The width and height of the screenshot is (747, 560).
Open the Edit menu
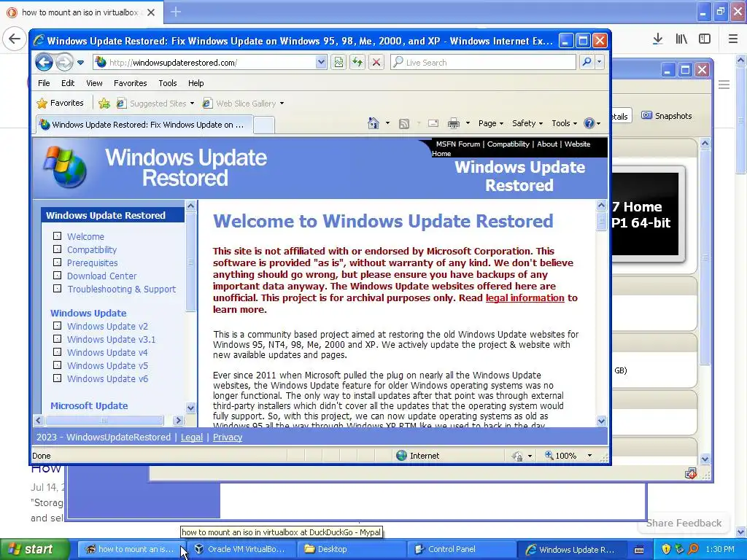click(68, 83)
